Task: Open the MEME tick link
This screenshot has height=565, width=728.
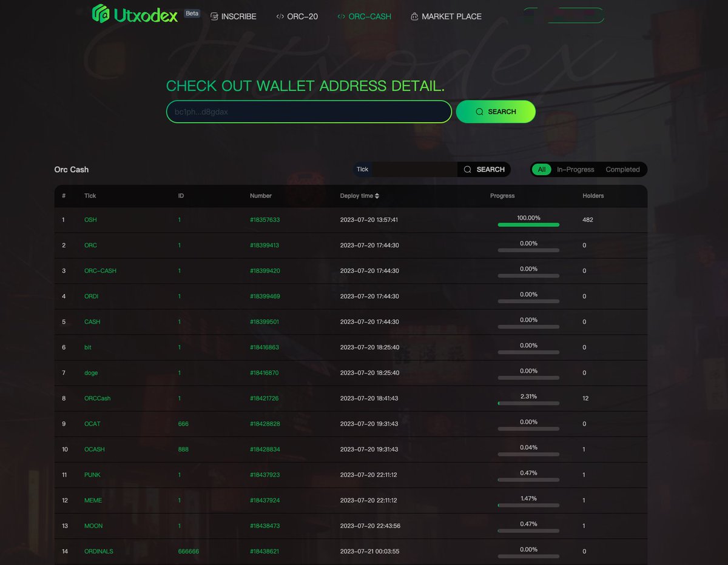Action: pos(93,500)
